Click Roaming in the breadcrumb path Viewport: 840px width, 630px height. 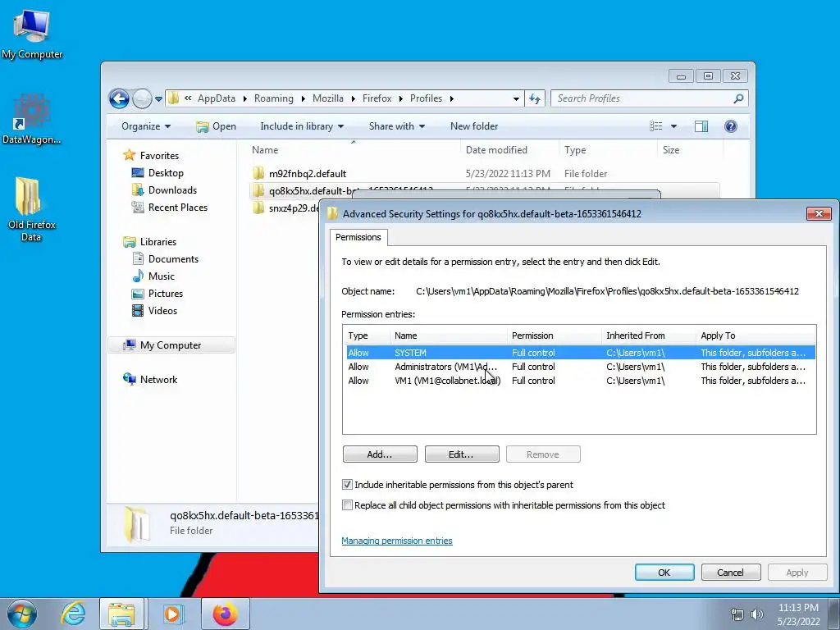274,98
